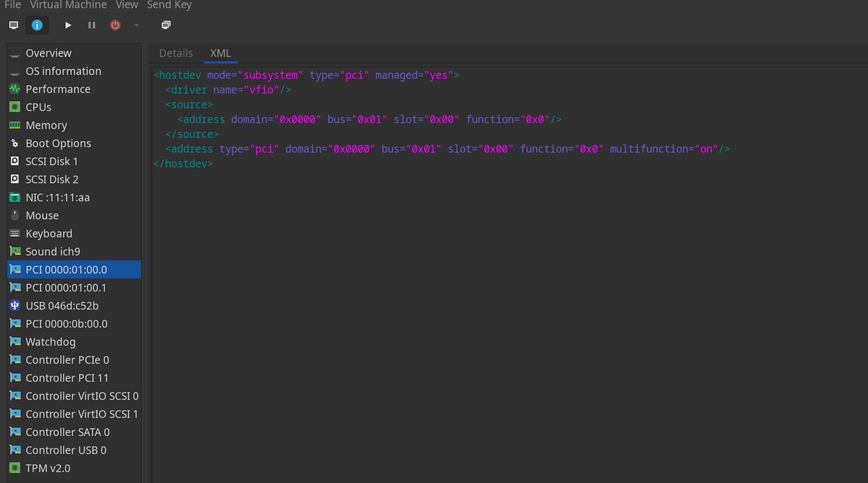
Task: Click the red shutdown power icon
Action: [115, 25]
